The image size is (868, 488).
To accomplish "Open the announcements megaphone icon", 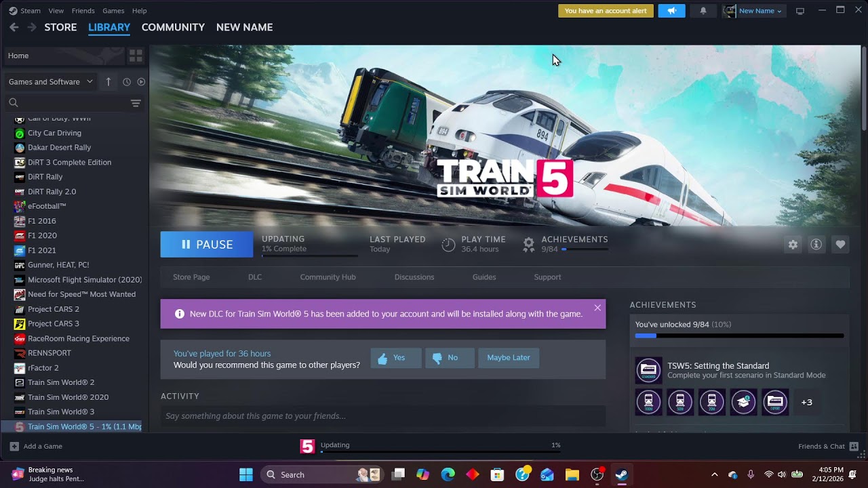I will click(671, 11).
